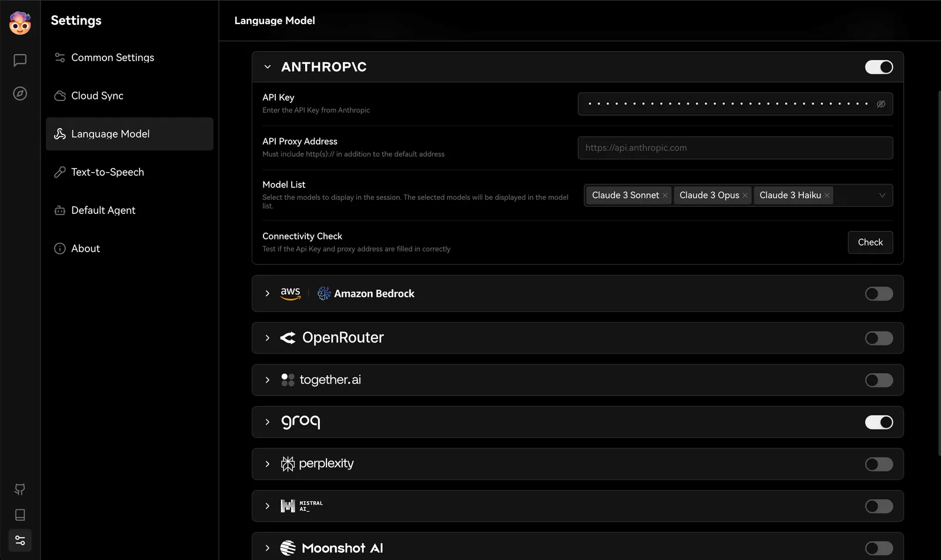The width and height of the screenshot is (941, 560).
Task: Expand the OpenRouter section
Action: coord(268,338)
